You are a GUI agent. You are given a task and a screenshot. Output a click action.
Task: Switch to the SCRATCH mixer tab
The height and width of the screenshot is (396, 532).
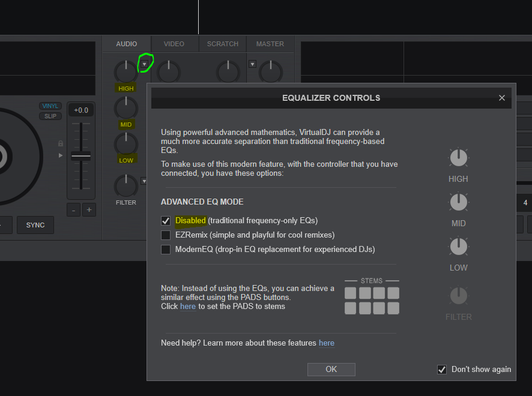pyautogui.click(x=223, y=44)
